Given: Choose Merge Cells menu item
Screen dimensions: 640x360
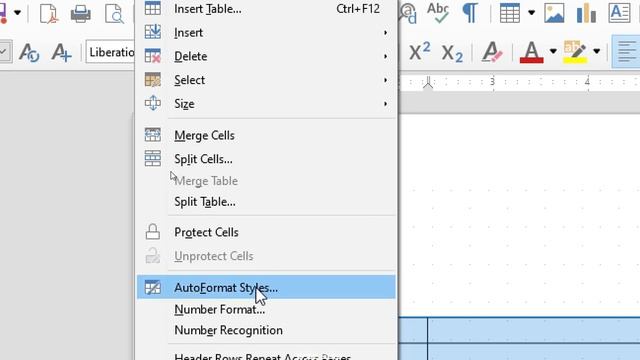Looking at the screenshot, I should 266,136.
